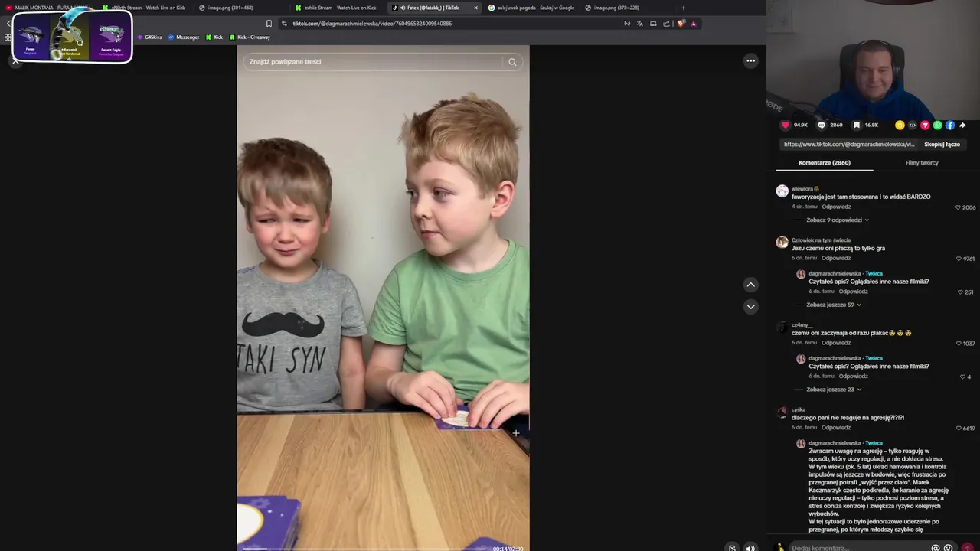Open the three-dot more options menu
The height and width of the screenshot is (551, 980).
point(750,60)
